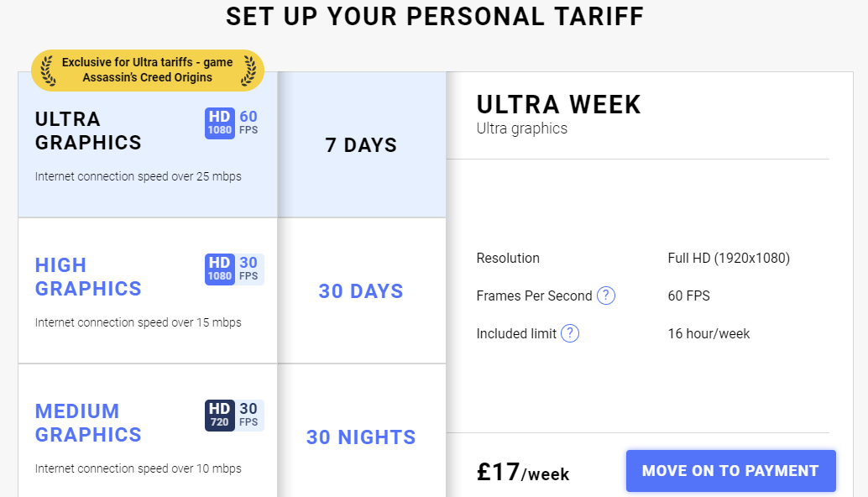Choose the 7 Days duration
868x497 pixels.
pos(362,144)
